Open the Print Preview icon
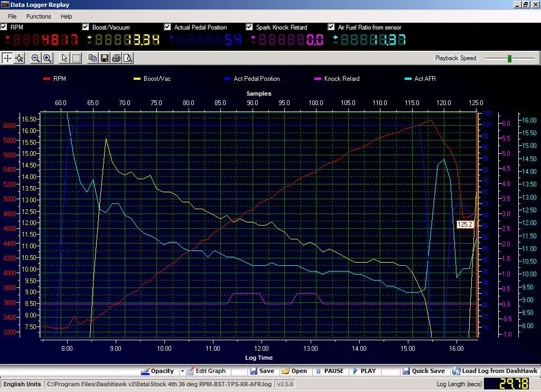 tap(127, 58)
